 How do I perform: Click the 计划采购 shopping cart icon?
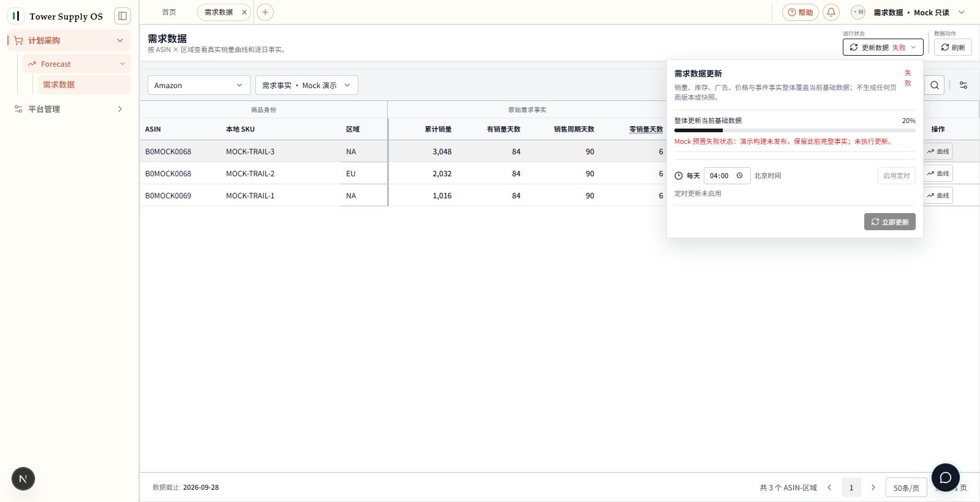(x=18, y=40)
